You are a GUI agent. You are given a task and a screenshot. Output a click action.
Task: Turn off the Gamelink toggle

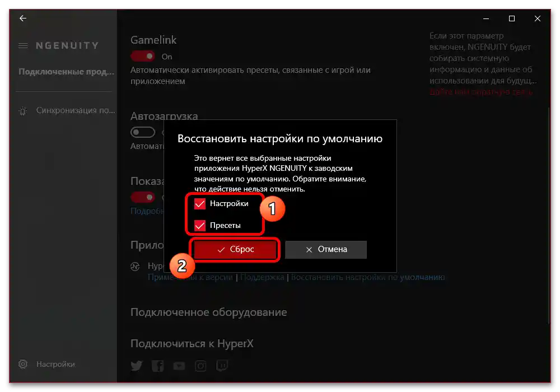coord(142,56)
